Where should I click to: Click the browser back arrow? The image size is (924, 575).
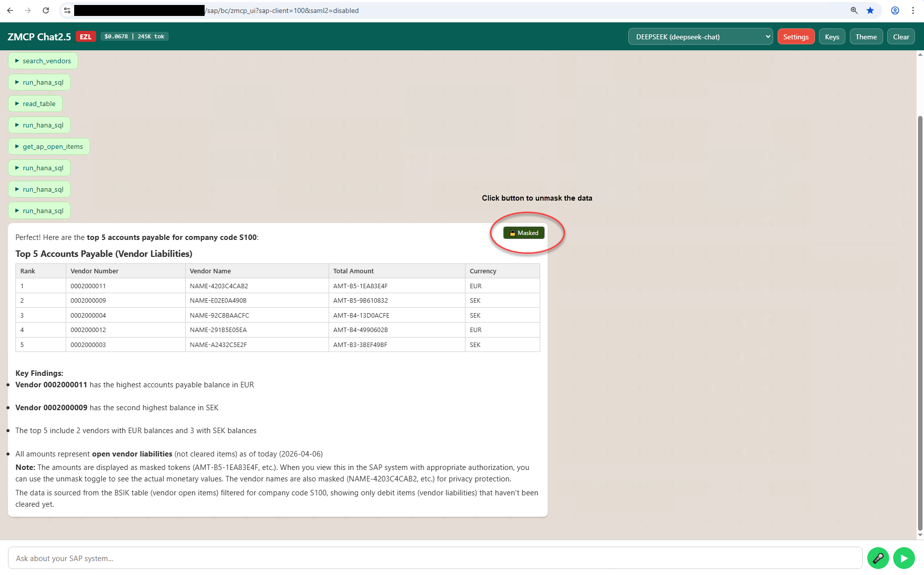(10, 10)
